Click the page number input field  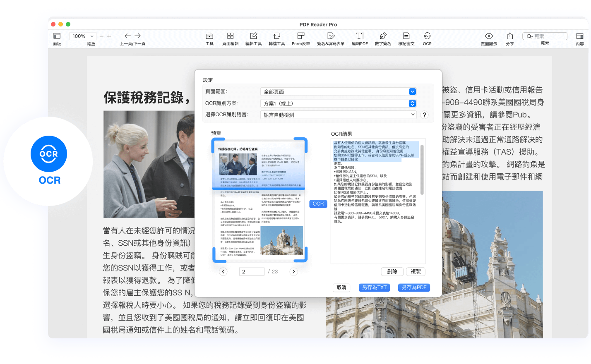point(252,272)
